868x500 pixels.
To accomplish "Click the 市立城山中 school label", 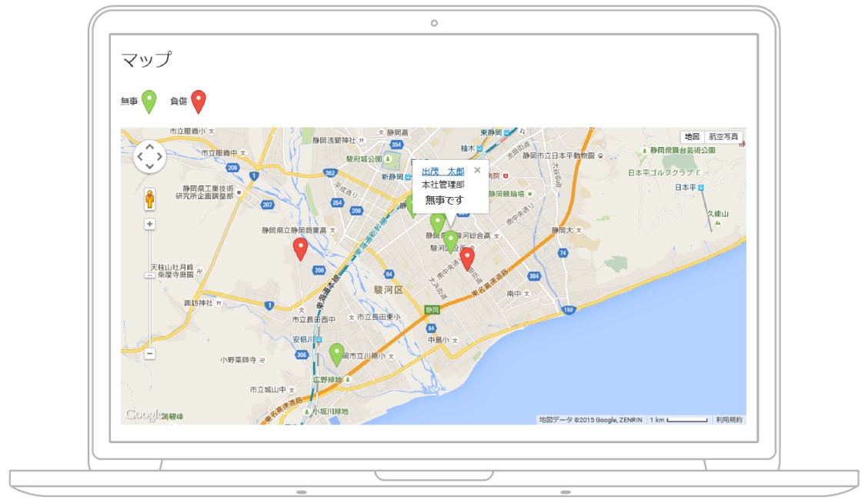I will [267, 390].
